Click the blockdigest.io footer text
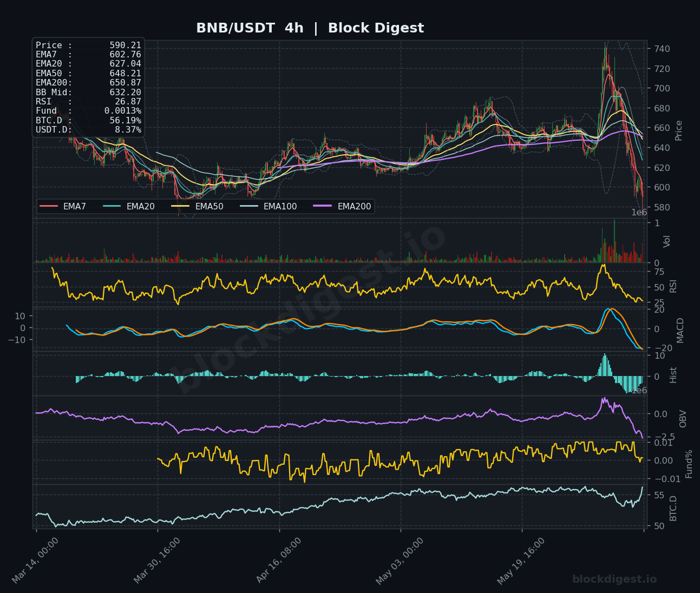 coord(614,579)
